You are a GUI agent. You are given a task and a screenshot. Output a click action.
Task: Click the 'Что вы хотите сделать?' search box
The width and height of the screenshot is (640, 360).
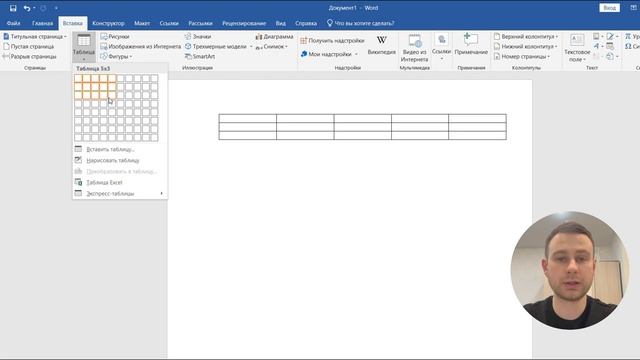coord(360,23)
